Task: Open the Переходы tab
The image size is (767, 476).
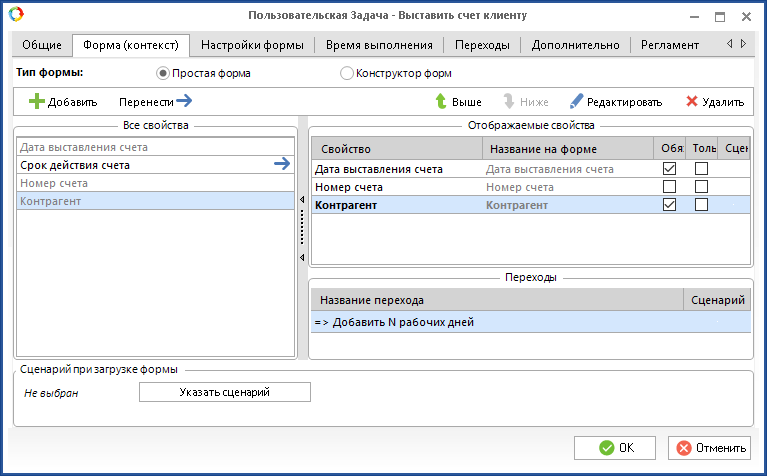Action: 482,45
